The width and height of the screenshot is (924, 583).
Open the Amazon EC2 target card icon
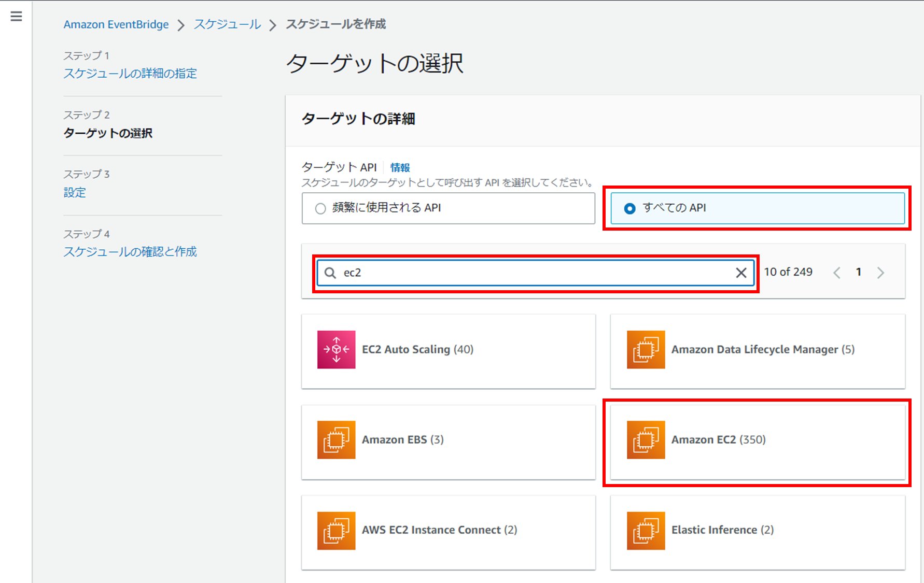click(x=646, y=440)
